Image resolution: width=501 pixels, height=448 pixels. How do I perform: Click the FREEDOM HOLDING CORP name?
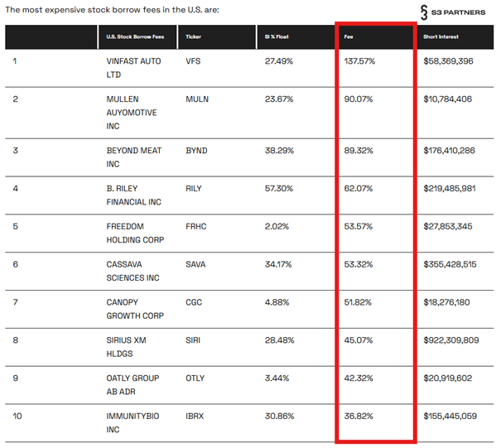pyautogui.click(x=132, y=233)
